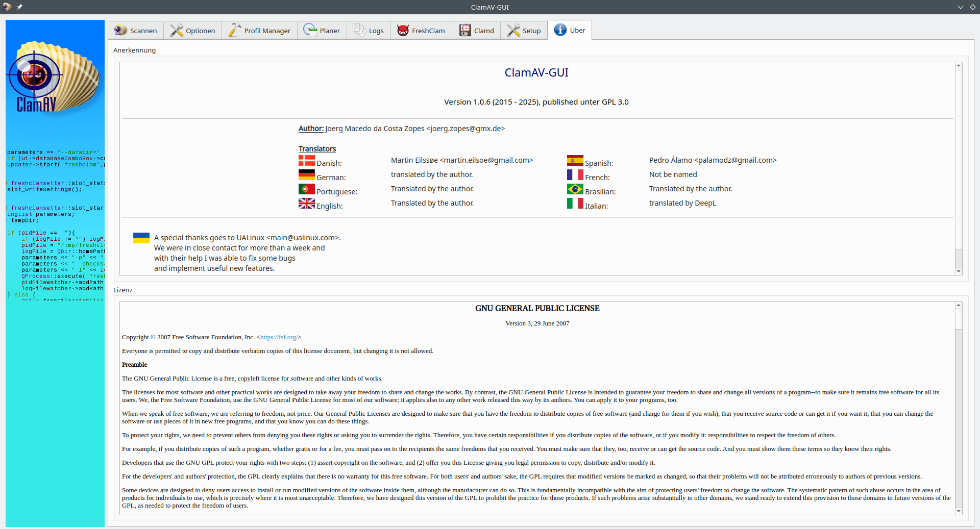Click the 'translated by DeepL' text
The image size is (980, 529).
pos(682,203)
